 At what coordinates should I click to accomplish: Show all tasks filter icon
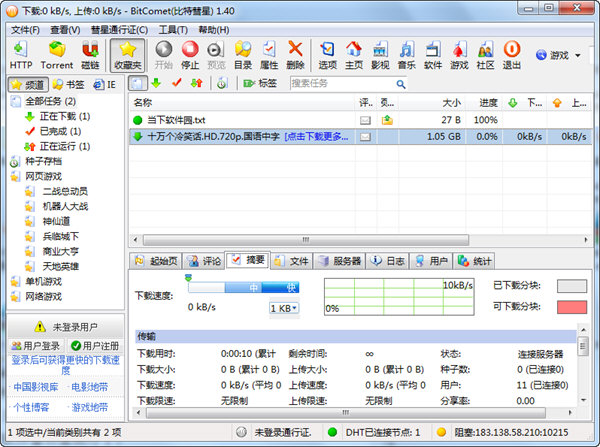[138, 83]
